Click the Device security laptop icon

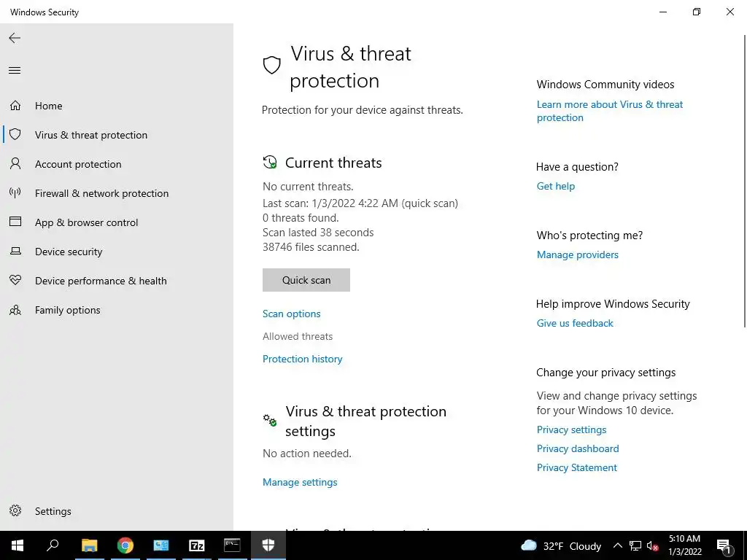click(x=15, y=251)
